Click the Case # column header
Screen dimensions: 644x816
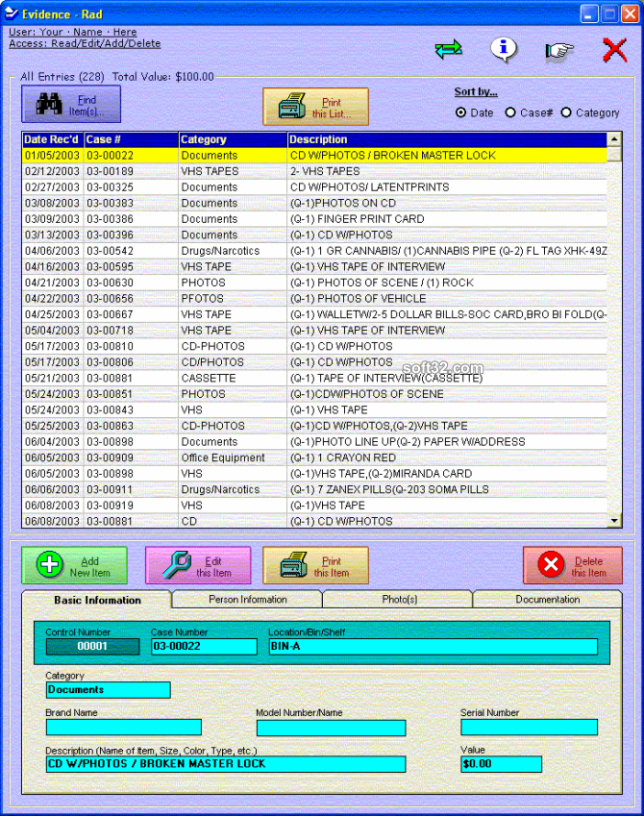point(131,139)
